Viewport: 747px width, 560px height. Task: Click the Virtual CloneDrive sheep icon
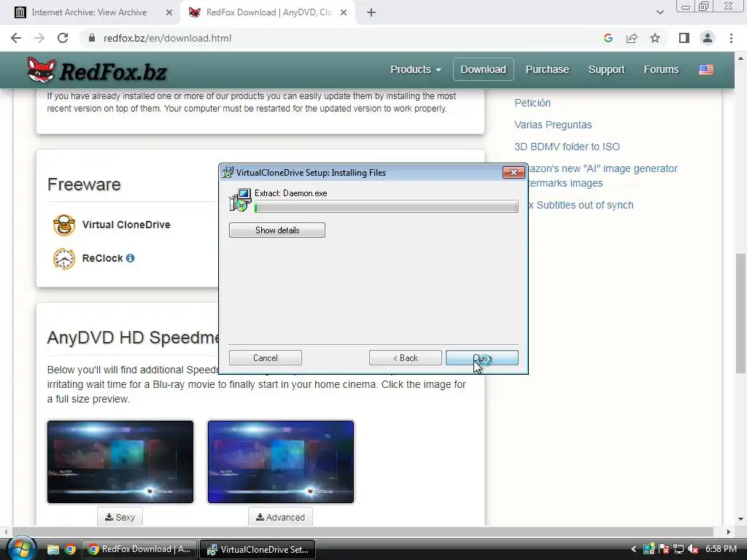[64, 225]
